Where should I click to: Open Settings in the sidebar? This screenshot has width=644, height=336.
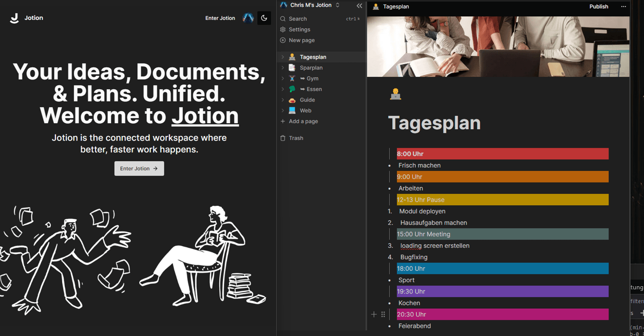click(x=299, y=30)
